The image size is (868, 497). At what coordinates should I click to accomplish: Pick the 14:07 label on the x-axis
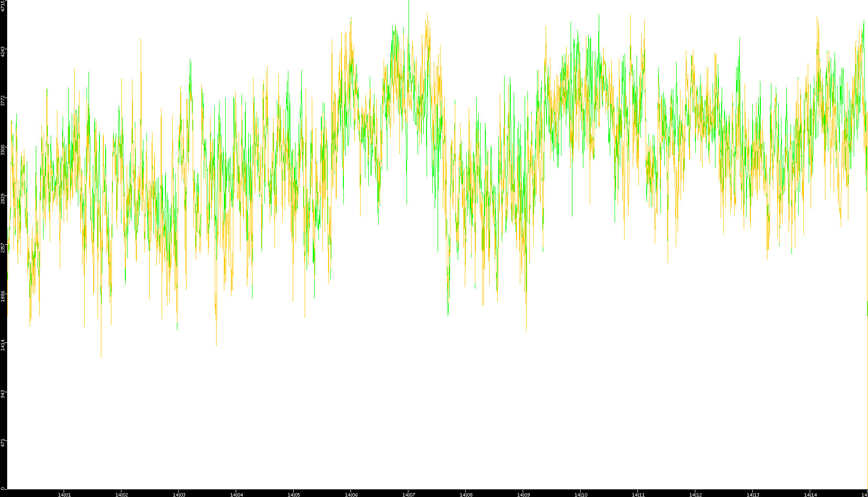(x=408, y=494)
